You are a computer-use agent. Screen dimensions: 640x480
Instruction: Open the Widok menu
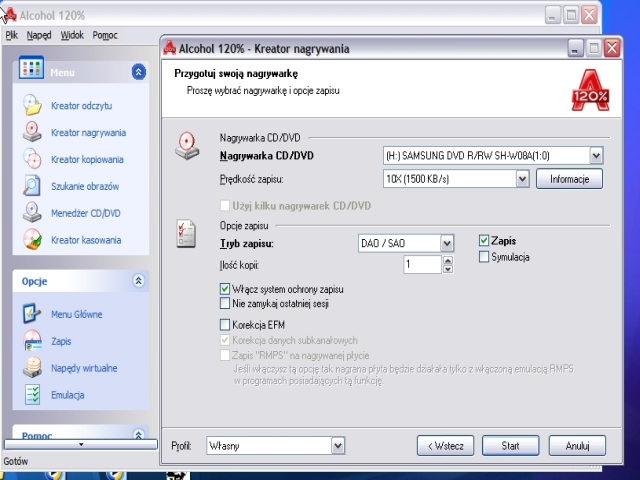click(72, 36)
